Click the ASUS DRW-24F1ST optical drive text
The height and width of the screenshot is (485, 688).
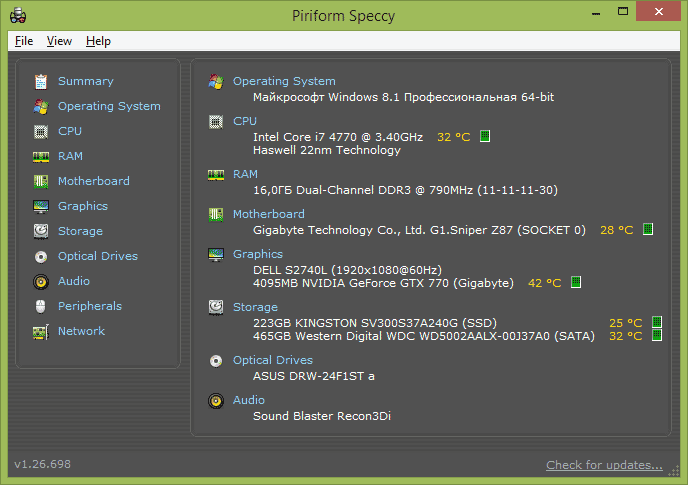314,376
